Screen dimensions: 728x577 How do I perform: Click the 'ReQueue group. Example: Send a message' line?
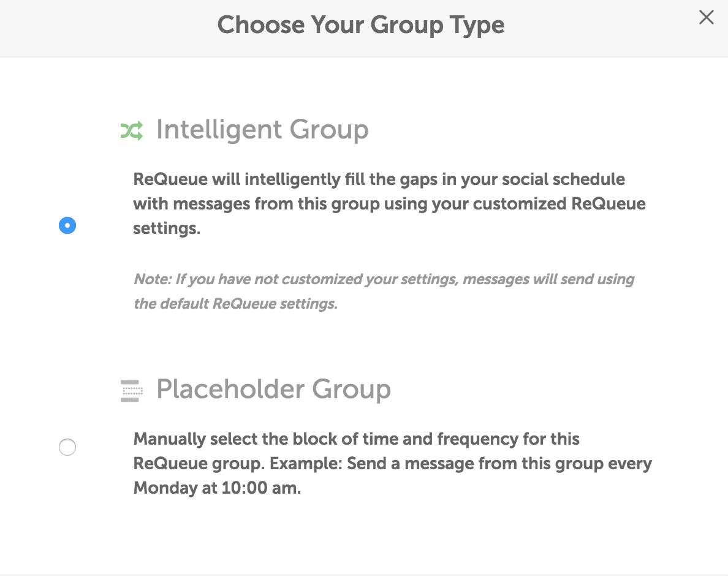[393, 463]
